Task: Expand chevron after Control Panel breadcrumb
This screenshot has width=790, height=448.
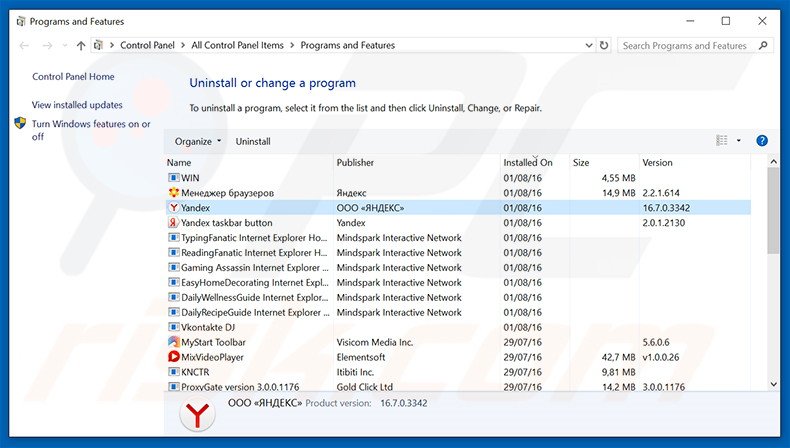Action: [182, 45]
